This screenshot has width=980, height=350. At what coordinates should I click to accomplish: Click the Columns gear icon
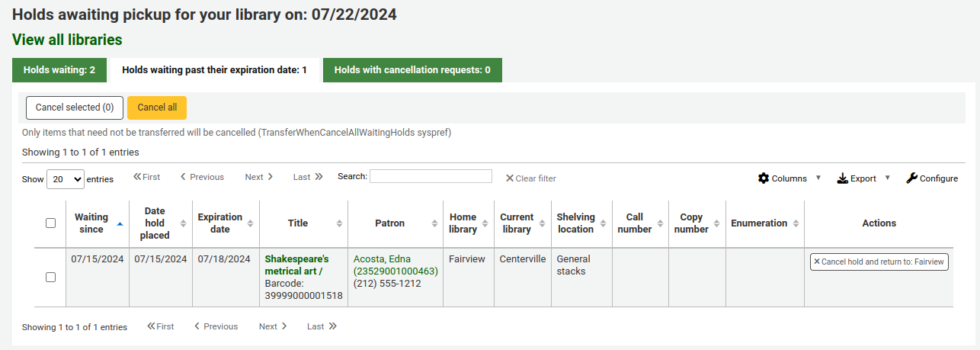click(764, 178)
